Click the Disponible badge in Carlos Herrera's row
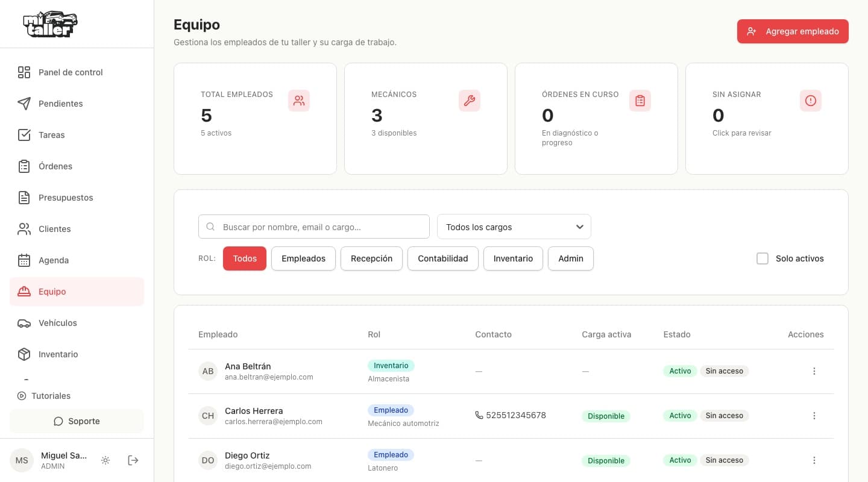The image size is (868, 482). [x=606, y=416]
